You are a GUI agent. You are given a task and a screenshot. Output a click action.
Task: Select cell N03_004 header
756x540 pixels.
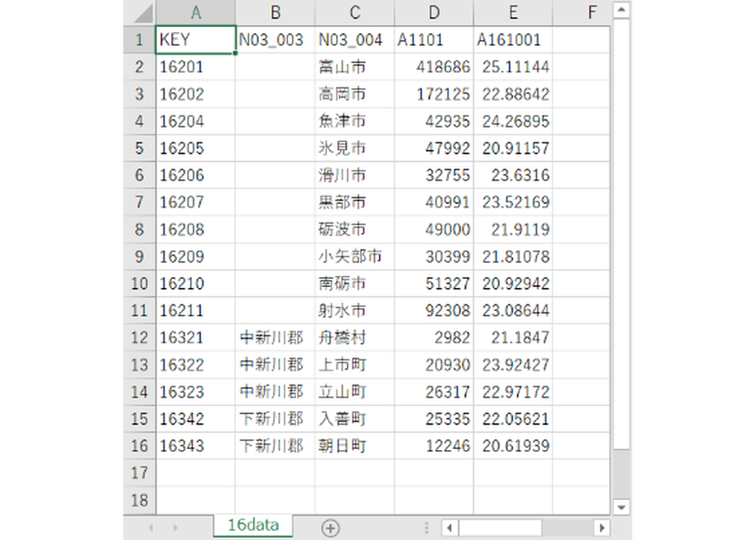tap(354, 39)
